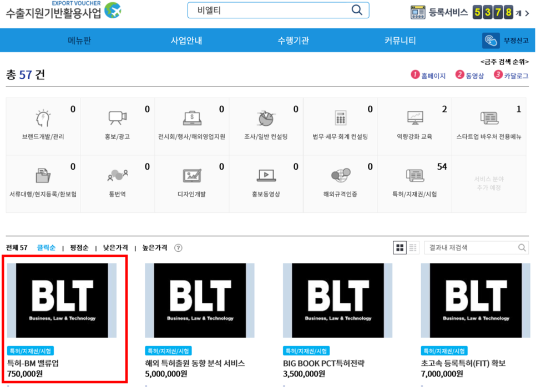536x392 pixels.
Task: Click the 750,000원 price text
Action: click(25, 374)
